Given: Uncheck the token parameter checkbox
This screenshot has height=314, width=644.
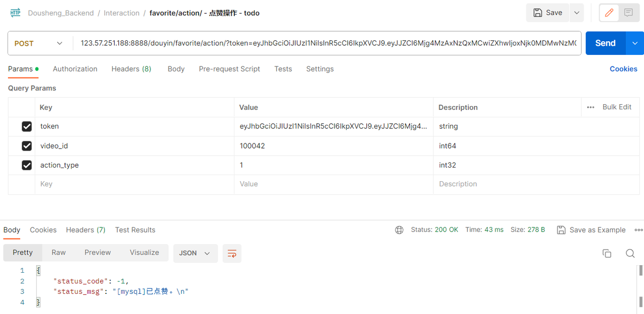Looking at the screenshot, I should (x=27, y=127).
